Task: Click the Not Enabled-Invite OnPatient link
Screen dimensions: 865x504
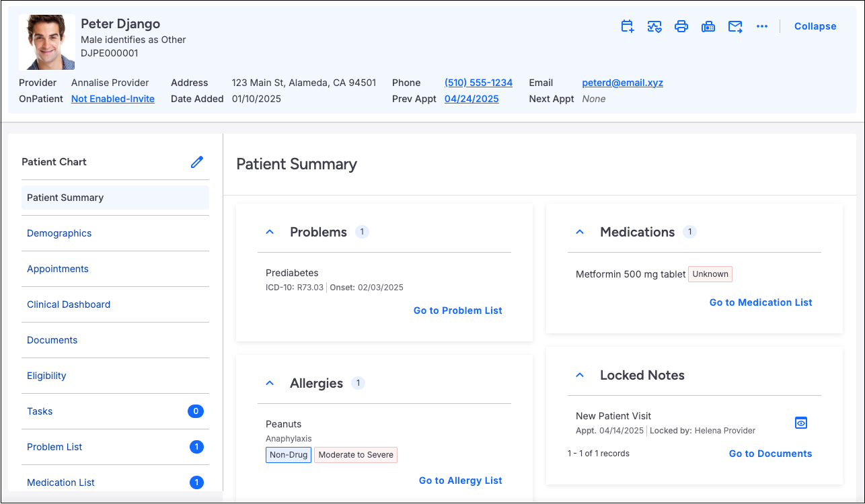Action: coord(113,99)
